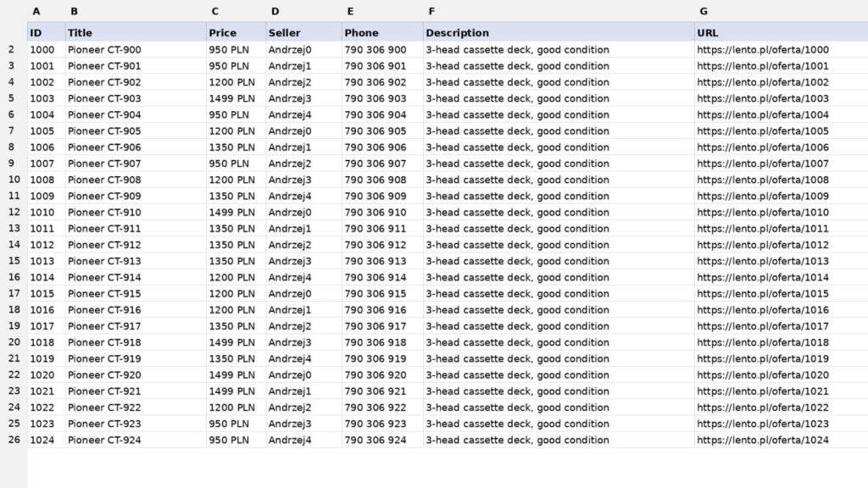
Task: Select row number 17 header
Action: tap(14, 294)
